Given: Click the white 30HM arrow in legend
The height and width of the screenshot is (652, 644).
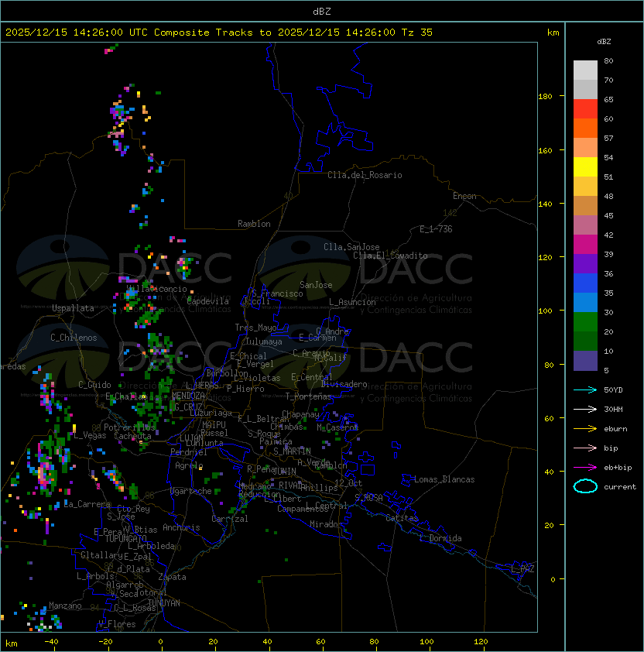Looking at the screenshot, I should tap(585, 409).
